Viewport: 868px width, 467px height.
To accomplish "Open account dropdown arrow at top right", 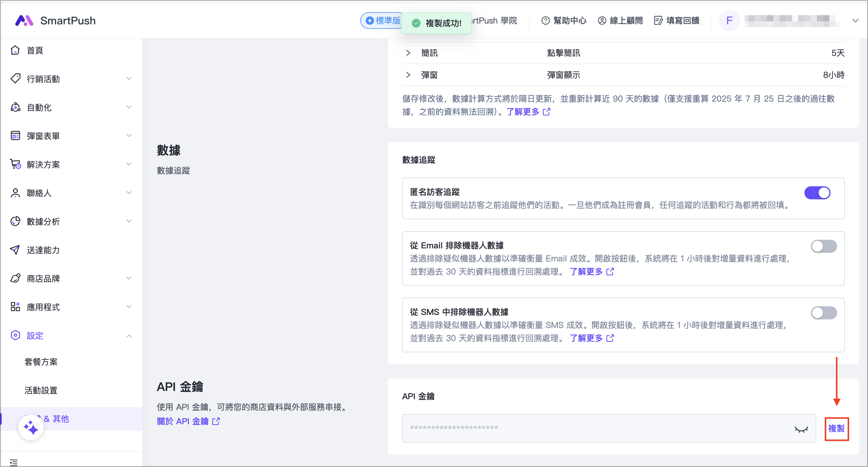I will pyautogui.click(x=855, y=20).
